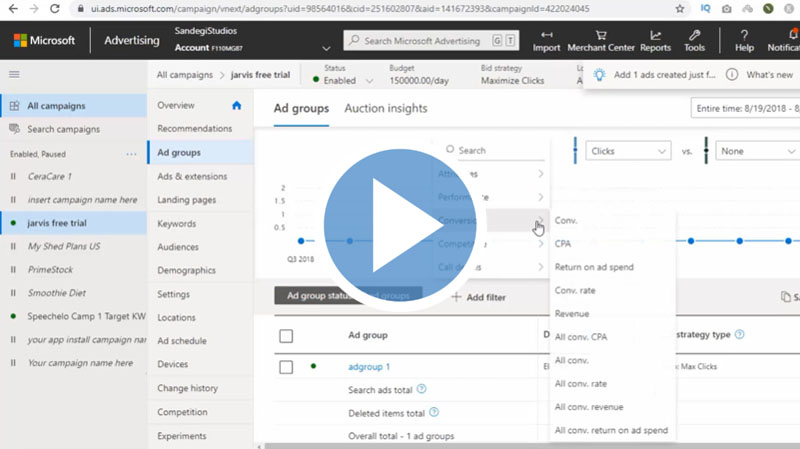Select the Ad groups tab

(x=301, y=108)
